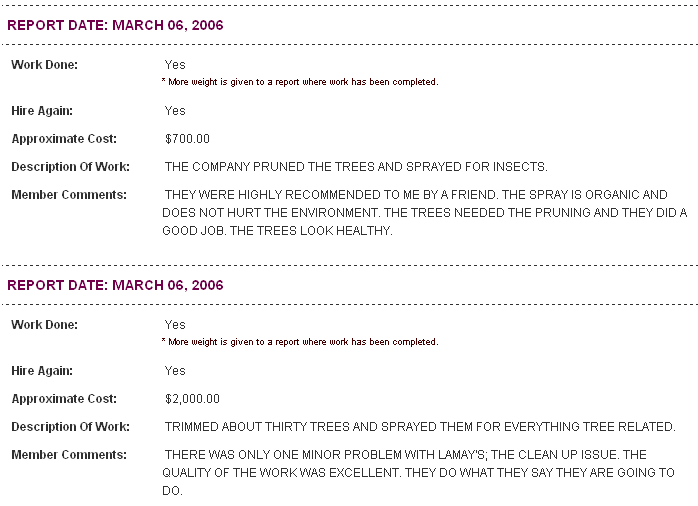Click the Work Done label in second report
698x506 pixels.
pyautogui.click(x=45, y=325)
